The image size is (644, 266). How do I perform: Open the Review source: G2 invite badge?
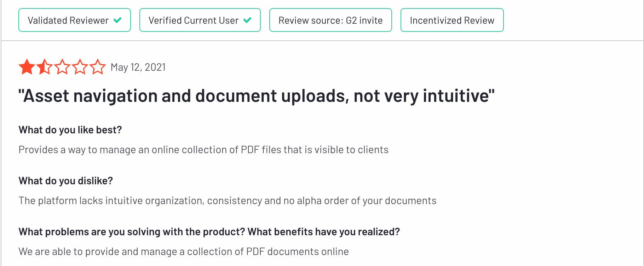point(330,20)
